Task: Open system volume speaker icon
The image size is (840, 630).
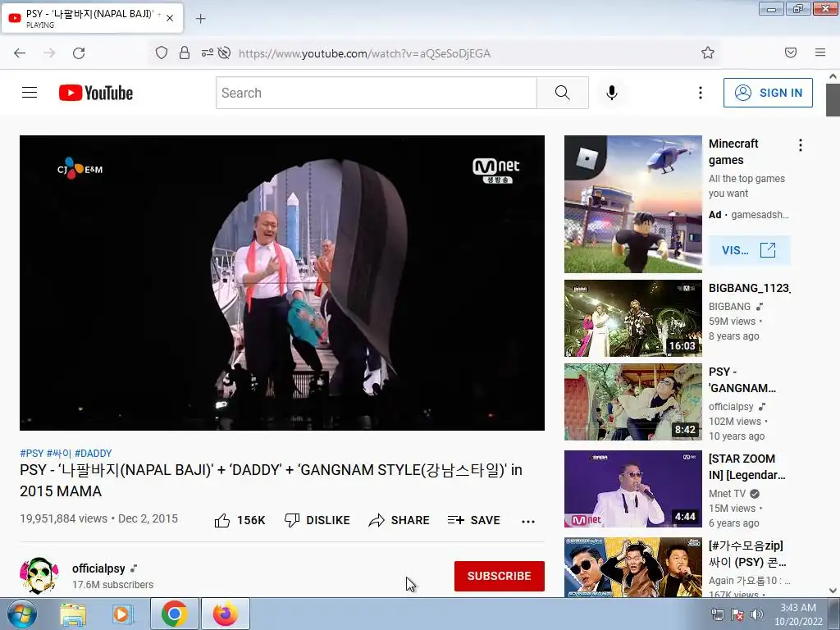Action: pyautogui.click(x=757, y=614)
